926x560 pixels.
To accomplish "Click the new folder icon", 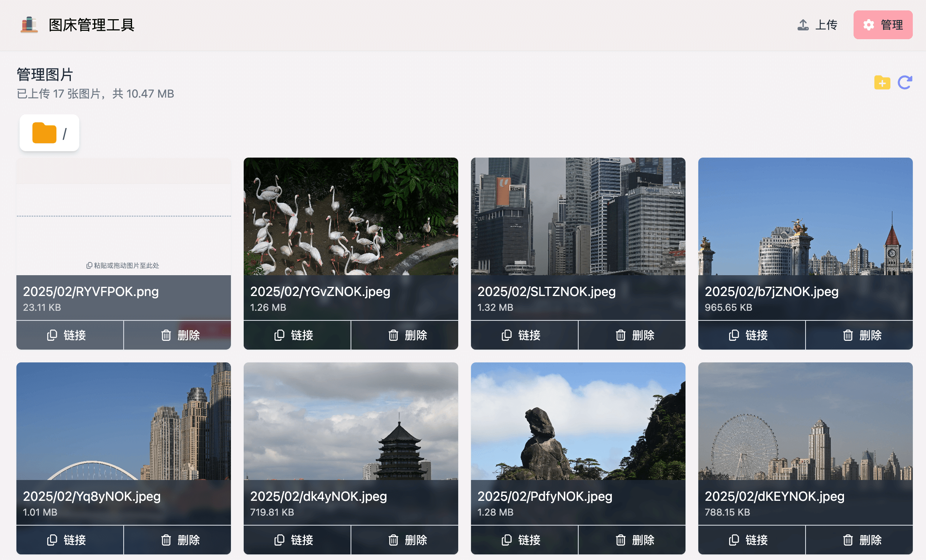I will click(x=882, y=82).
